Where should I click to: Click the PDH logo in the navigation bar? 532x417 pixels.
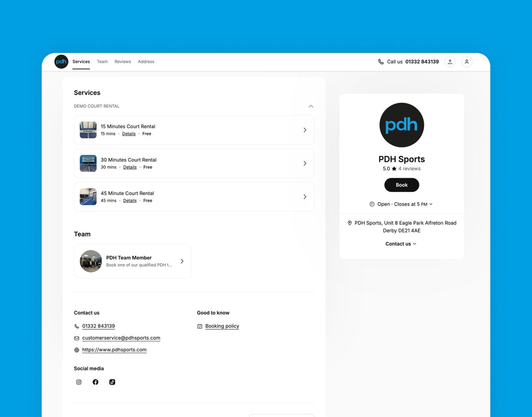coord(61,62)
